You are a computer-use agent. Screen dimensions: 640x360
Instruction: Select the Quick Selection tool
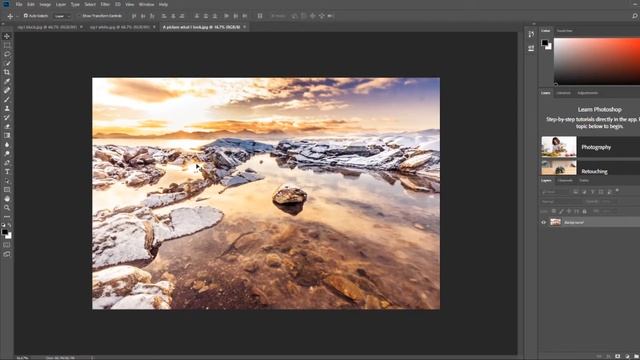(x=7, y=63)
